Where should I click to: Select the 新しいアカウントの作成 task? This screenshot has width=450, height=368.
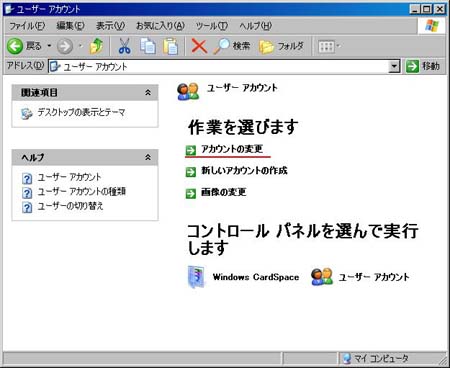tap(244, 171)
